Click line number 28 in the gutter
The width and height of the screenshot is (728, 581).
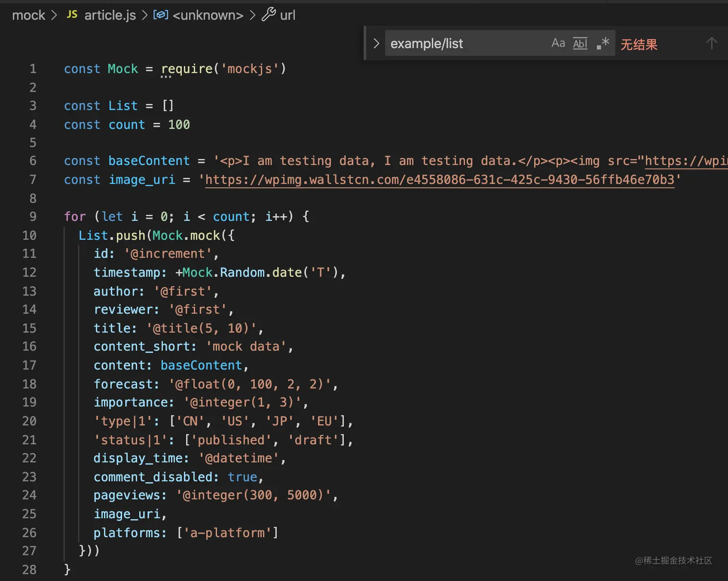coord(29,570)
